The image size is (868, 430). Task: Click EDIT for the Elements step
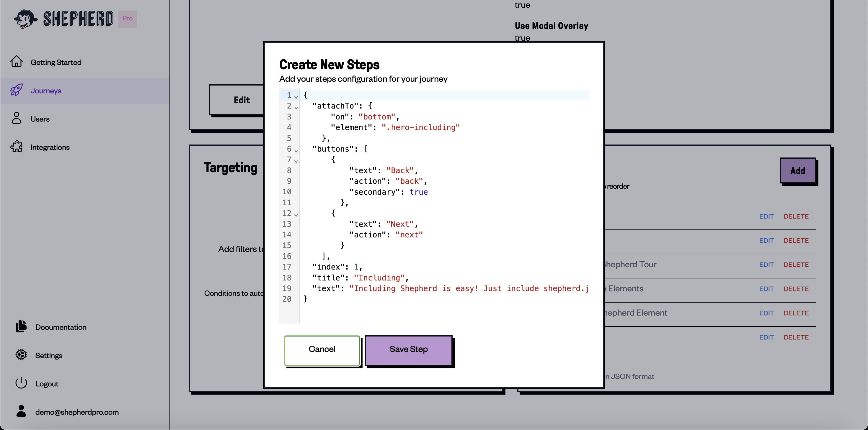tap(766, 289)
